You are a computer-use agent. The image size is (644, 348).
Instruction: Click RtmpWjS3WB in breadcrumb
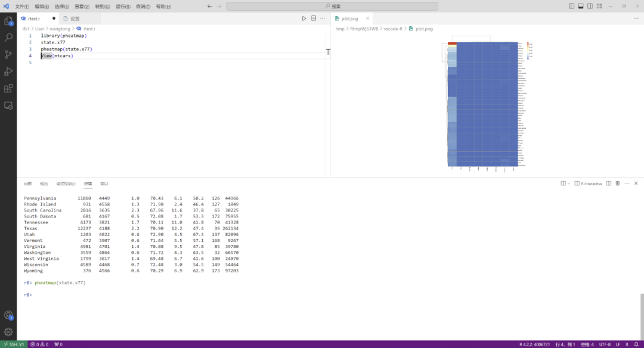pyautogui.click(x=364, y=29)
